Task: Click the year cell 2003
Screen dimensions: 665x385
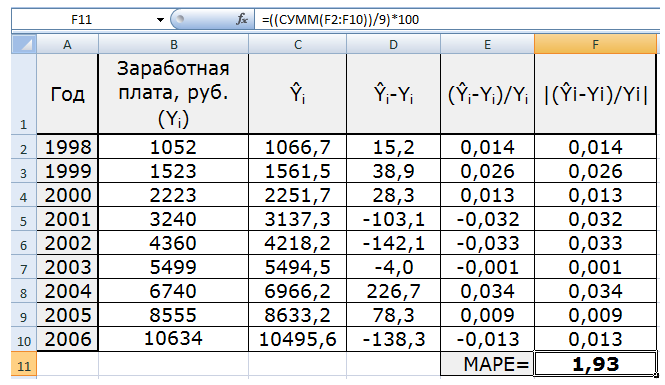Action: (x=67, y=267)
